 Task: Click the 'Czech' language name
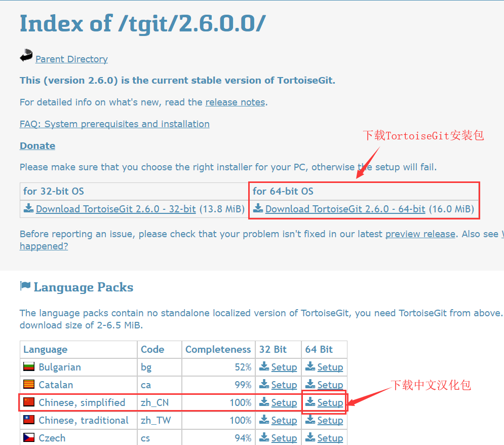[x=52, y=438]
